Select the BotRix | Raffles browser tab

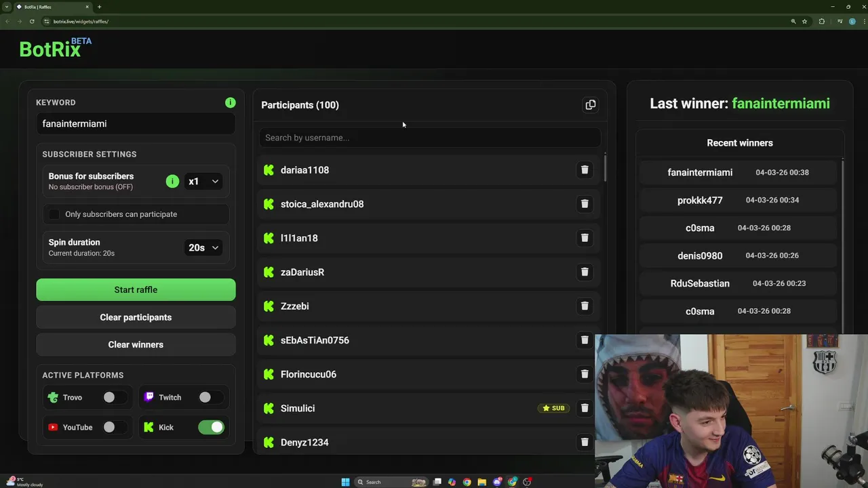coord(53,7)
